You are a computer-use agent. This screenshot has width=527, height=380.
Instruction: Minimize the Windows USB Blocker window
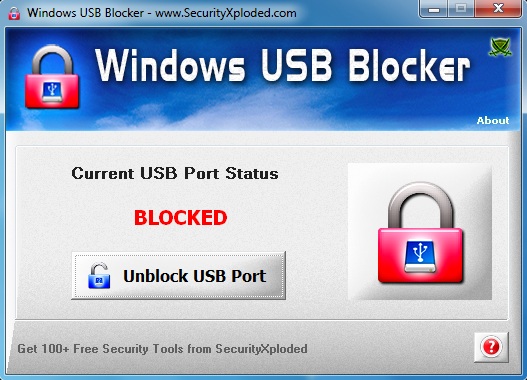tap(434, 9)
